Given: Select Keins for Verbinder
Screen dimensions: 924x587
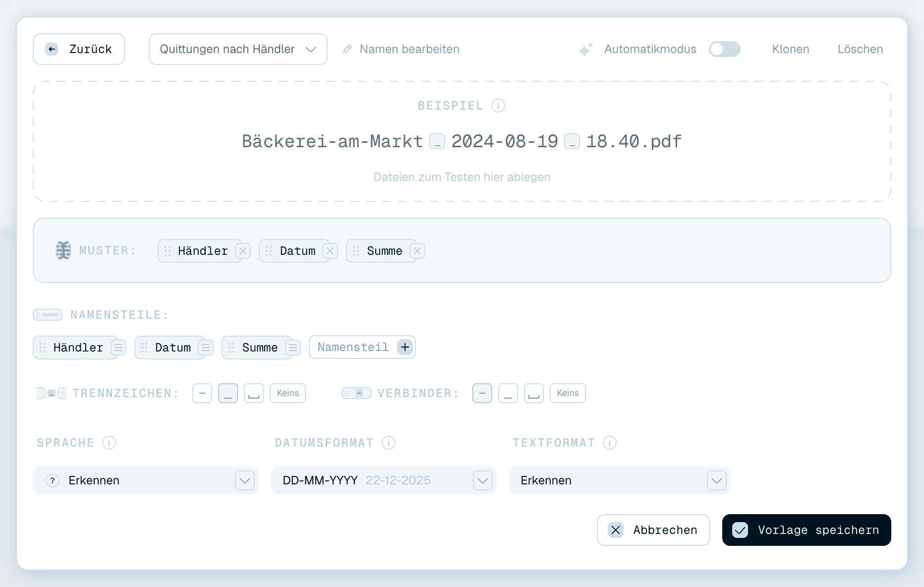Looking at the screenshot, I should click(x=568, y=393).
